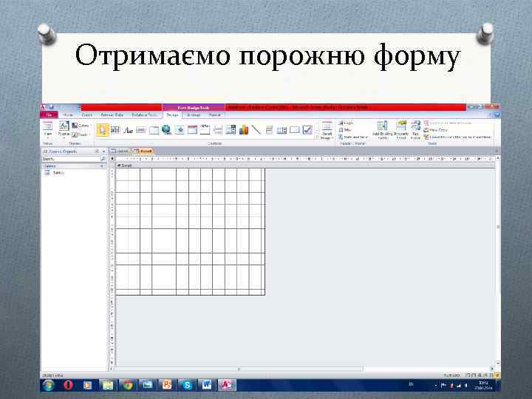Select the Select pointer tool in Controls

pos(103,130)
